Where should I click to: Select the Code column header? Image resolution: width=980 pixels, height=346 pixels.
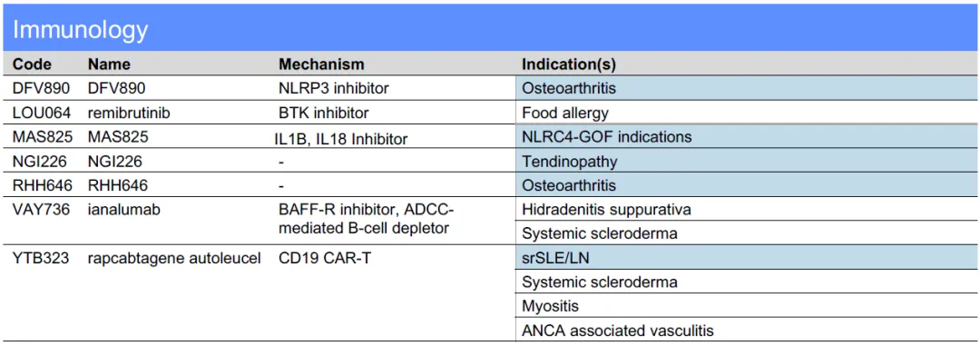coord(33,64)
